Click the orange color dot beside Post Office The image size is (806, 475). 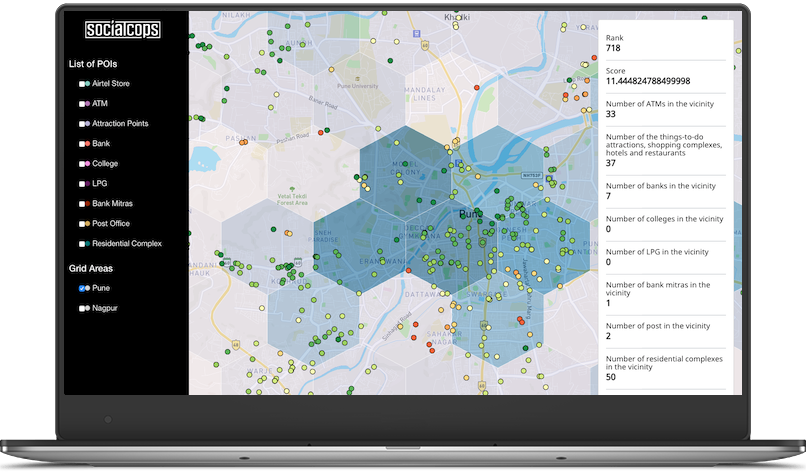87,224
